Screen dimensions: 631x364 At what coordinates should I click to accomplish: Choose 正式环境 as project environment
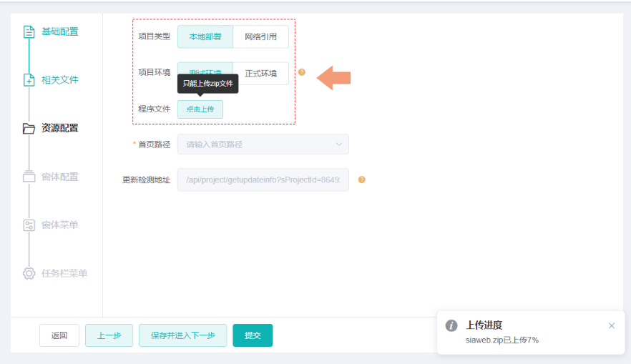point(260,73)
